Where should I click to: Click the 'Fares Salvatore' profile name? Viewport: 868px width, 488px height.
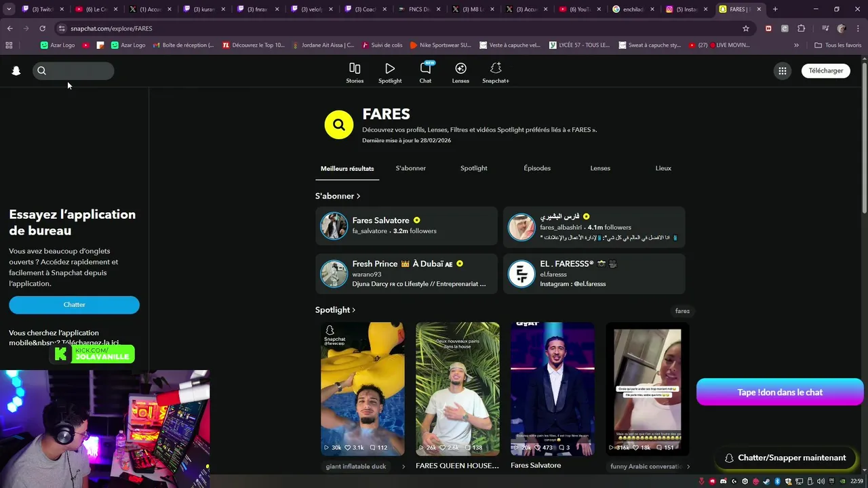coord(380,220)
